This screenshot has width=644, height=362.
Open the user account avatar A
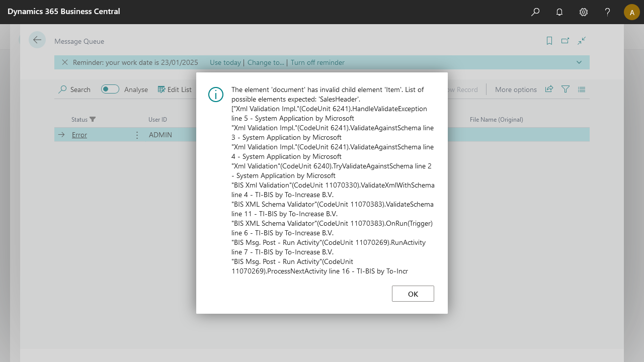[x=632, y=12]
